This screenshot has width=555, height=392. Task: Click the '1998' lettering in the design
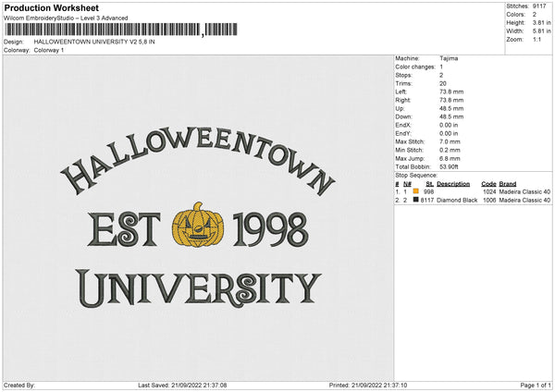click(270, 229)
